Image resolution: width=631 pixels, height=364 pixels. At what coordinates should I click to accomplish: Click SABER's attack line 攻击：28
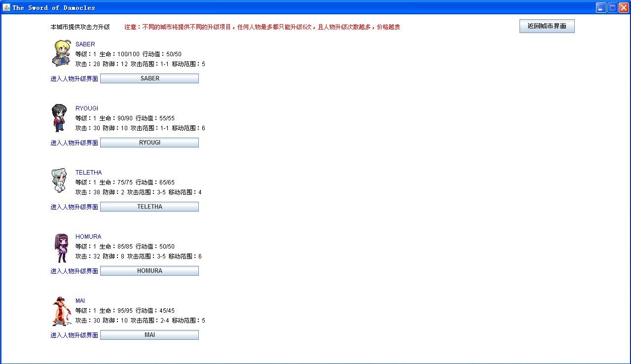[x=140, y=64]
